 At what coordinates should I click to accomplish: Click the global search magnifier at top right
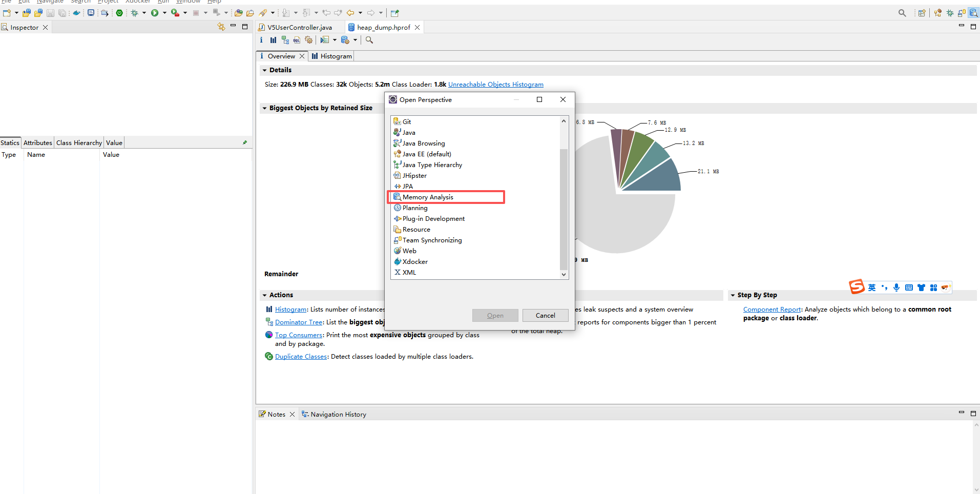pos(902,13)
